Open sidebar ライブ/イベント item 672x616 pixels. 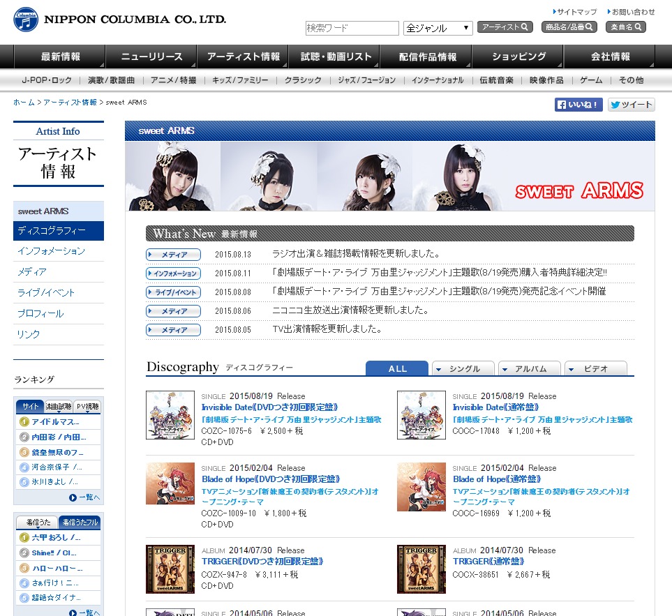(59, 292)
